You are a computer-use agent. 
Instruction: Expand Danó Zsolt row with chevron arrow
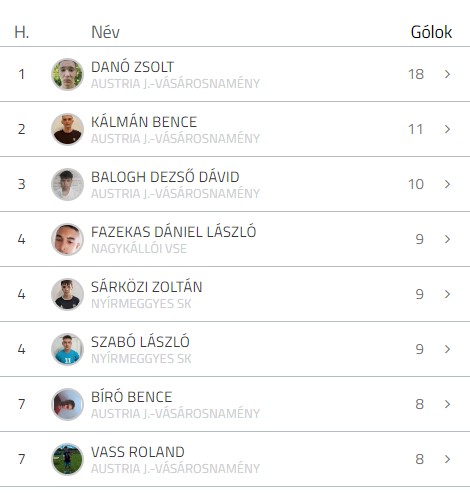point(447,74)
